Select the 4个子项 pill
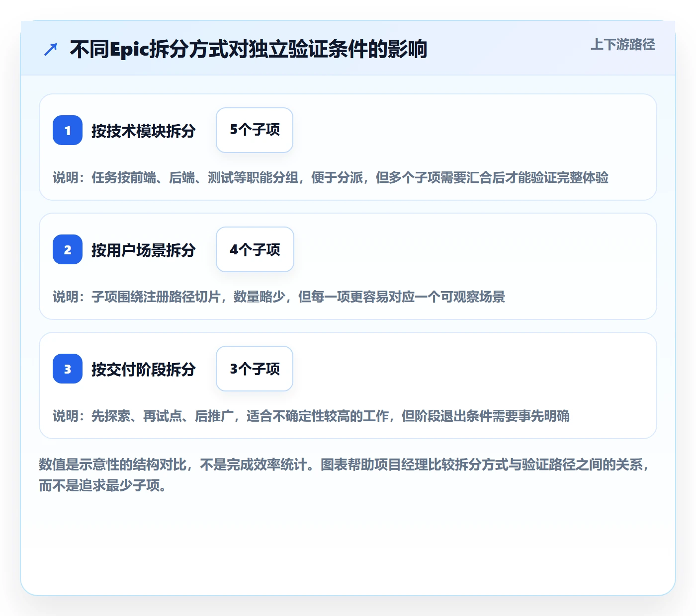696x616 pixels. click(x=255, y=249)
